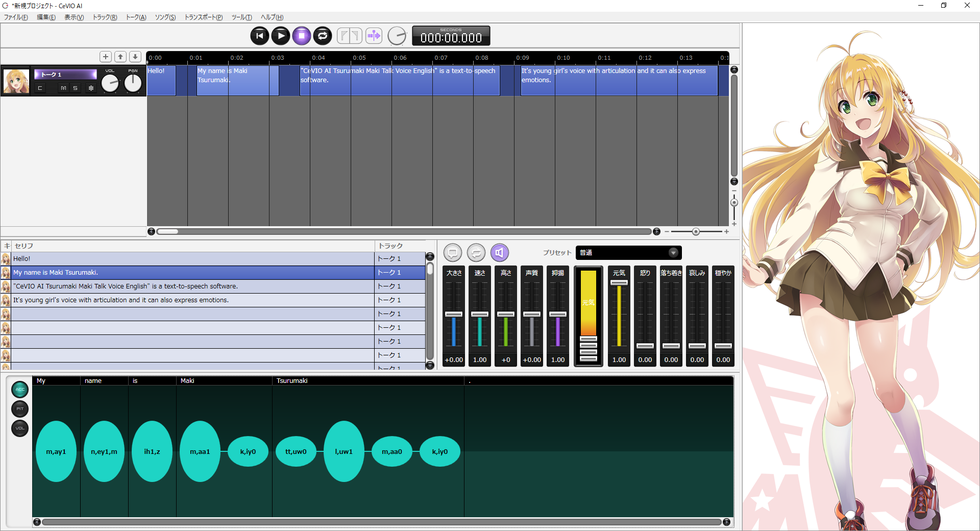The height and width of the screenshot is (531, 980).
Task: Select the 'It's young girl's voice' serif row
Action: [x=193, y=300]
